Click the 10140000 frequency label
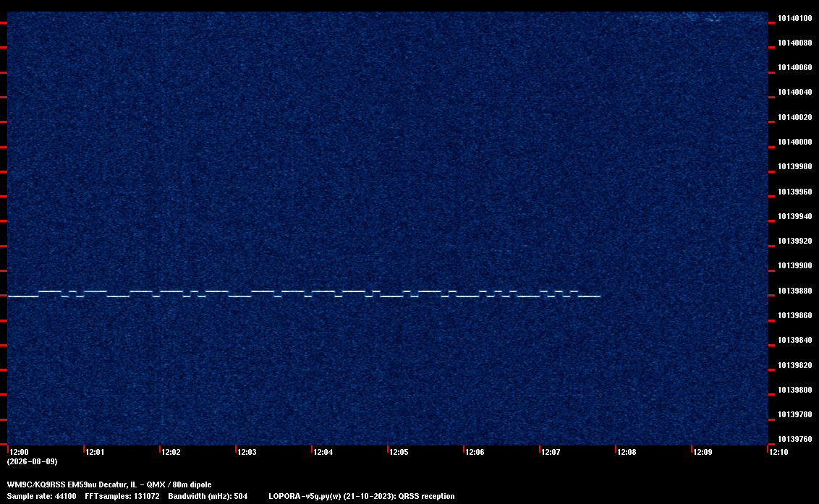 pos(794,142)
